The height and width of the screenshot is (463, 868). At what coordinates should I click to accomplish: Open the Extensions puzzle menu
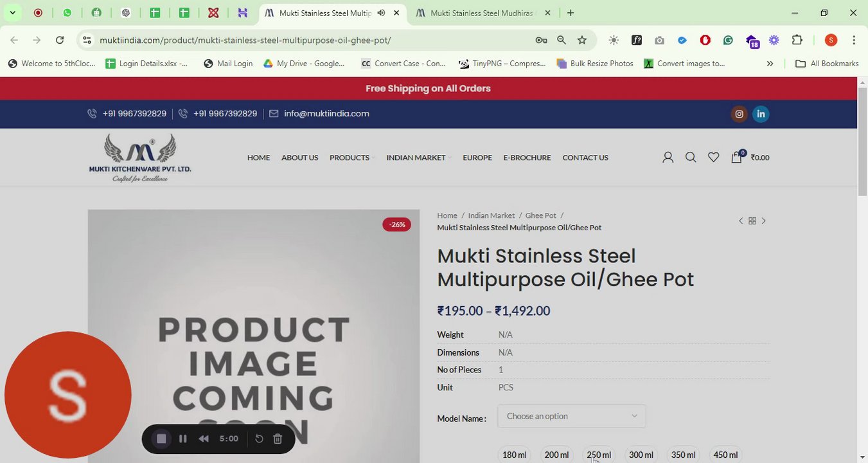(797, 40)
